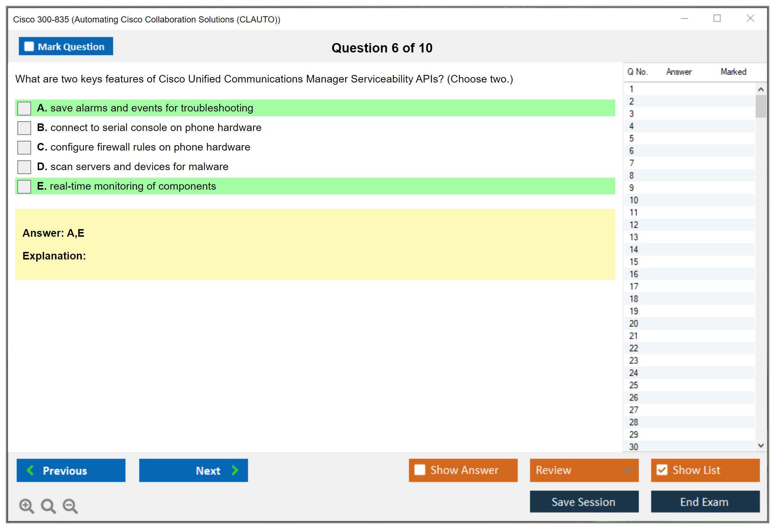Click the Save Session button
The width and height of the screenshot is (778, 532).
(x=584, y=502)
